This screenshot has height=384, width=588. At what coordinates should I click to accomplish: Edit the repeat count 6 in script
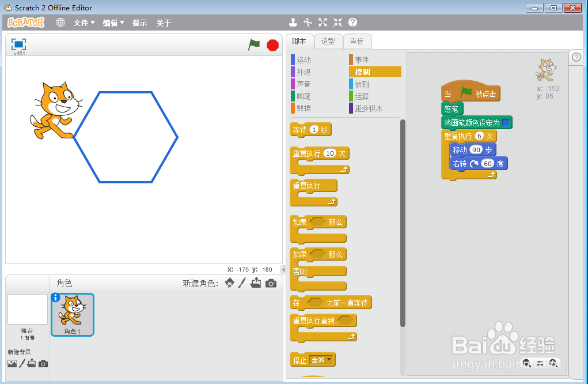click(479, 136)
